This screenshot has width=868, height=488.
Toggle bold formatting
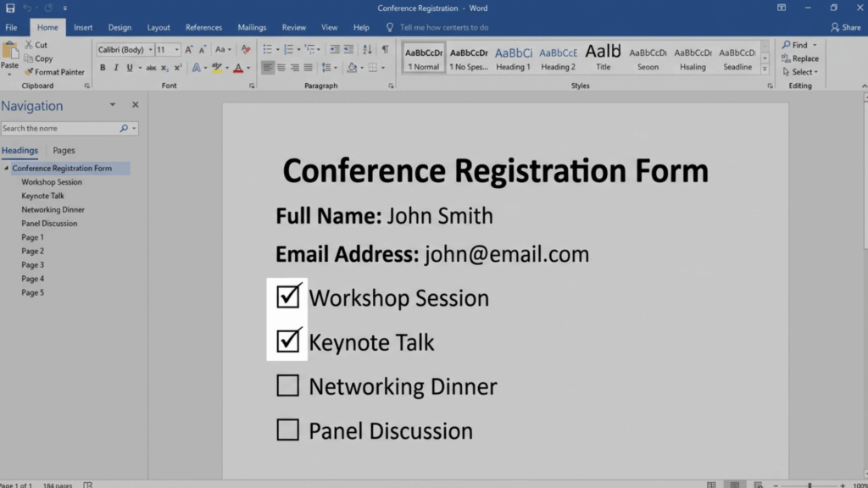(x=103, y=67)
